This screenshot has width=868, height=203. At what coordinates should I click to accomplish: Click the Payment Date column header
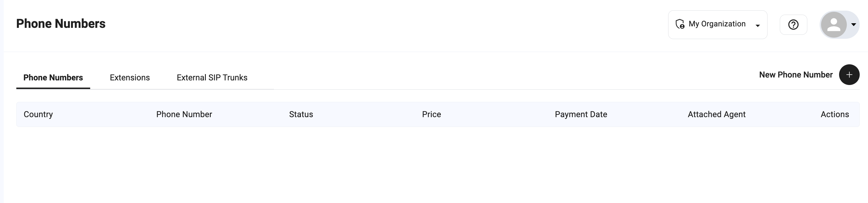[x=581, y=115]
